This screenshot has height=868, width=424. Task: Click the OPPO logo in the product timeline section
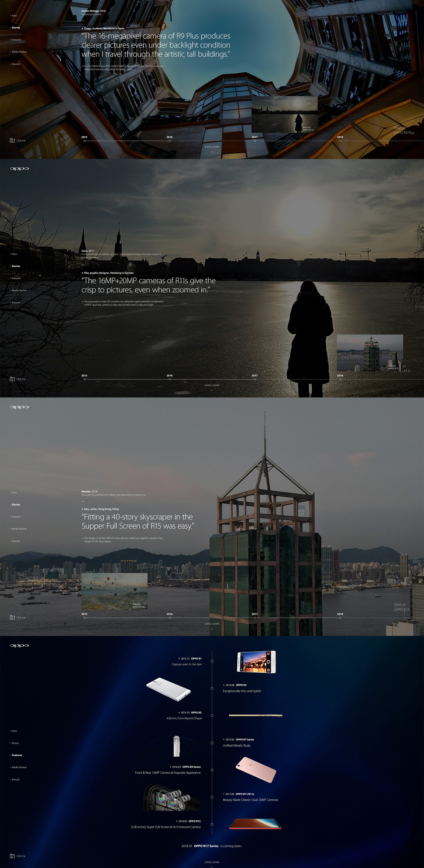tap(19, 646)
